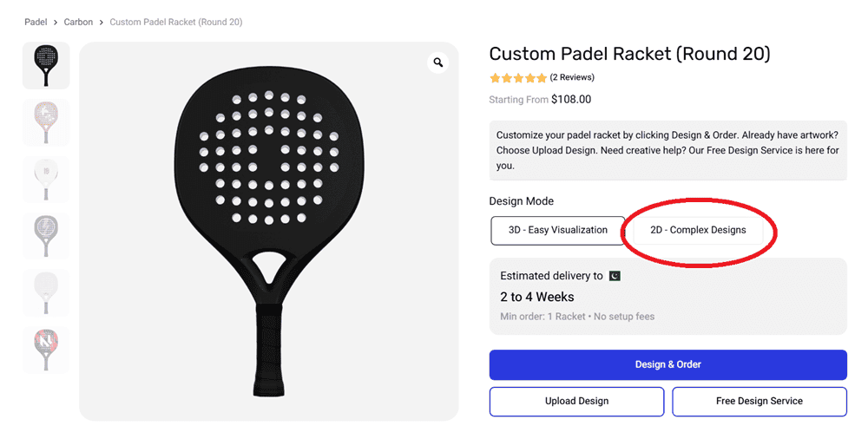Select the first black racket thumbnail
The height and width of the screenshot is (426, 868).
pyautogui.click(x=46, y=65)
